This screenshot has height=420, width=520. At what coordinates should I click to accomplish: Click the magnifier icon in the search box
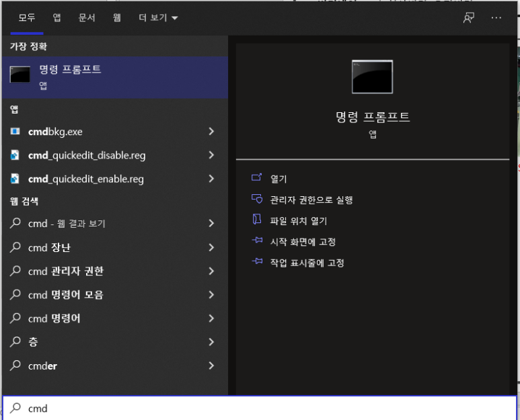tap(15, 408)
